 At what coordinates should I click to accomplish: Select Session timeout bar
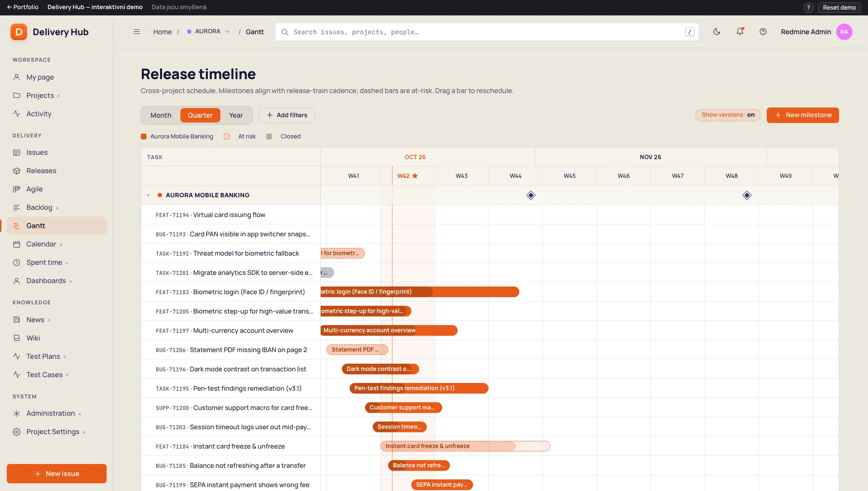tap(400, 427)
